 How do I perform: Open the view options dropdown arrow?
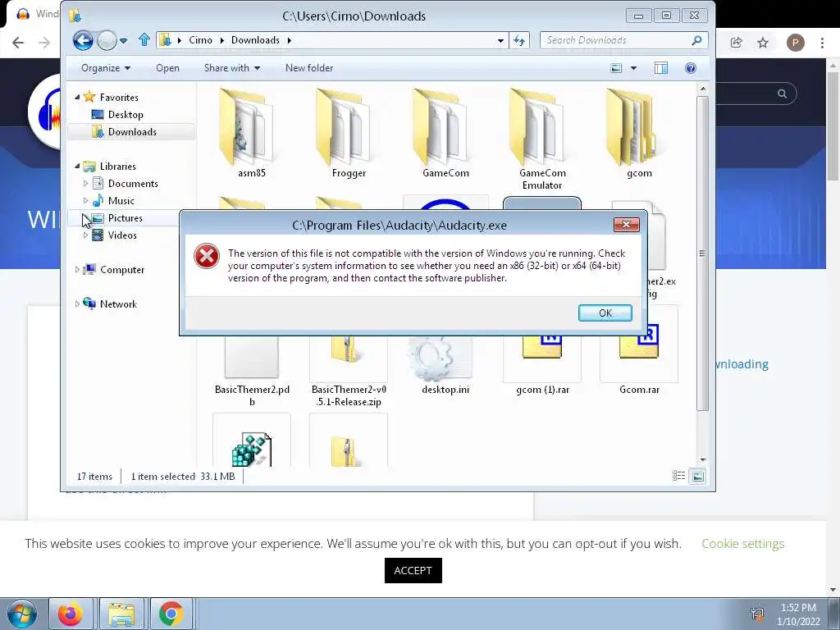pyautogui.click(x=634, y=68)
